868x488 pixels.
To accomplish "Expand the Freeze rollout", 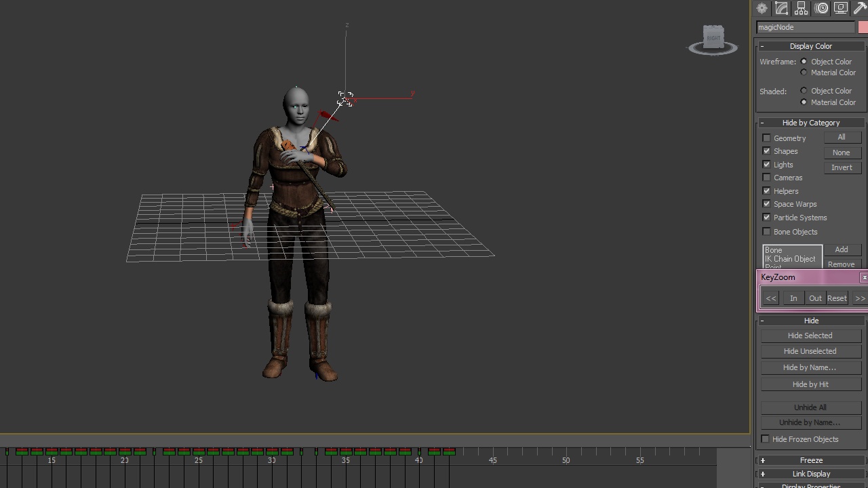I will click(x=811, y=460).
